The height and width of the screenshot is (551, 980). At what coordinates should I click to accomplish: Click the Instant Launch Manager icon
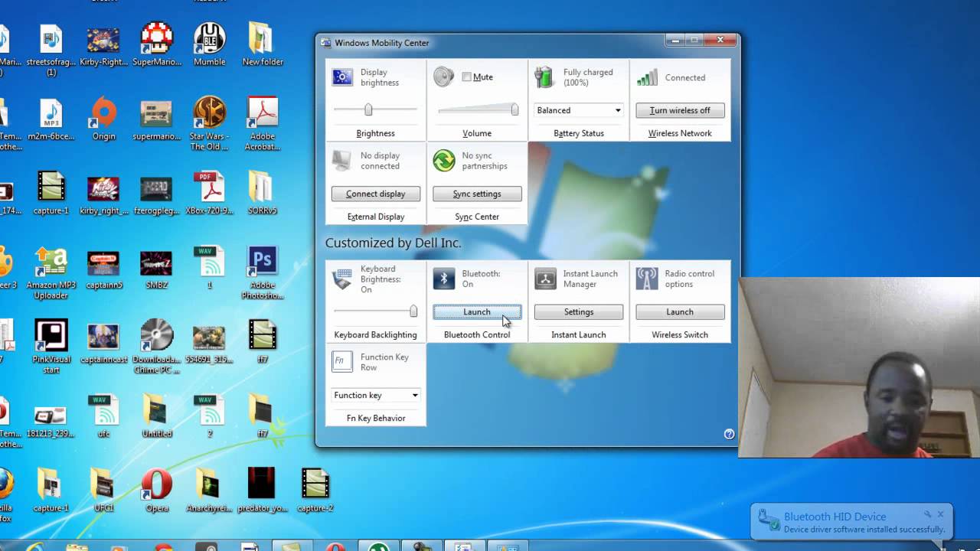(x=545, y=279)
